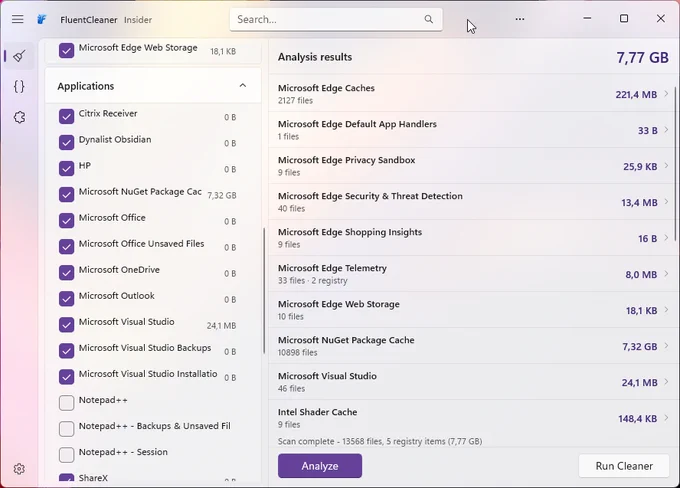The height and width of the screenshot is (488, 680).
Task: Open the hamburger navigation menu
Action: 18,19
